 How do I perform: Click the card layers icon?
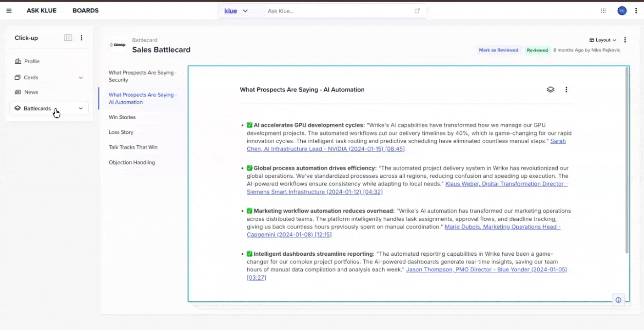tap(550, 90)
